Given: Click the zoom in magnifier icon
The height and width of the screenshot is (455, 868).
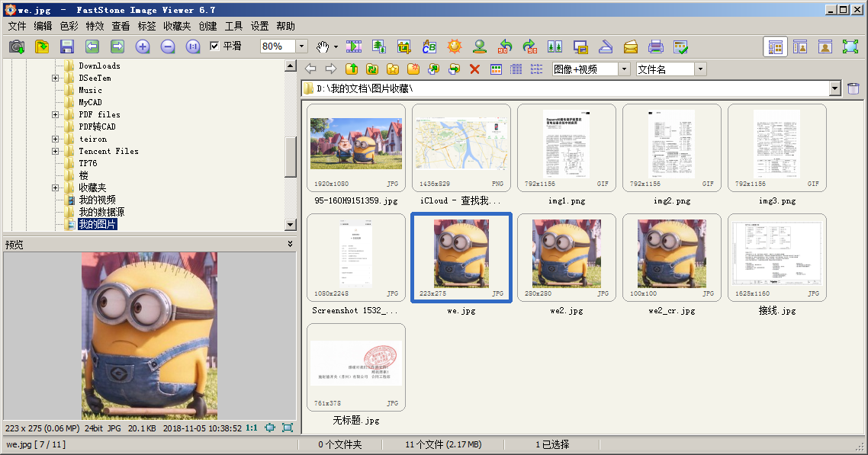Looking at the screenshot, I should [143, 47].
